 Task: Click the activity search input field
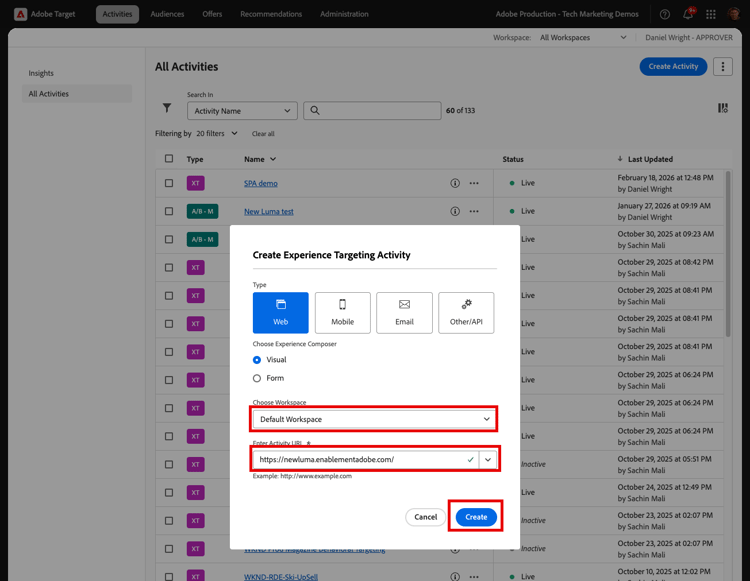[x=372, y=110]
